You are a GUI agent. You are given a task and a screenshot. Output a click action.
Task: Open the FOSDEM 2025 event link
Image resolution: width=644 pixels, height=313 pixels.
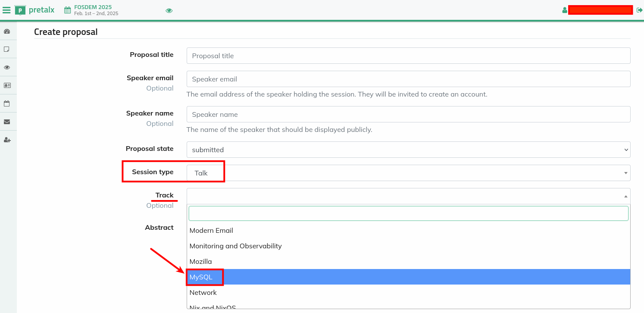(93, 7)
